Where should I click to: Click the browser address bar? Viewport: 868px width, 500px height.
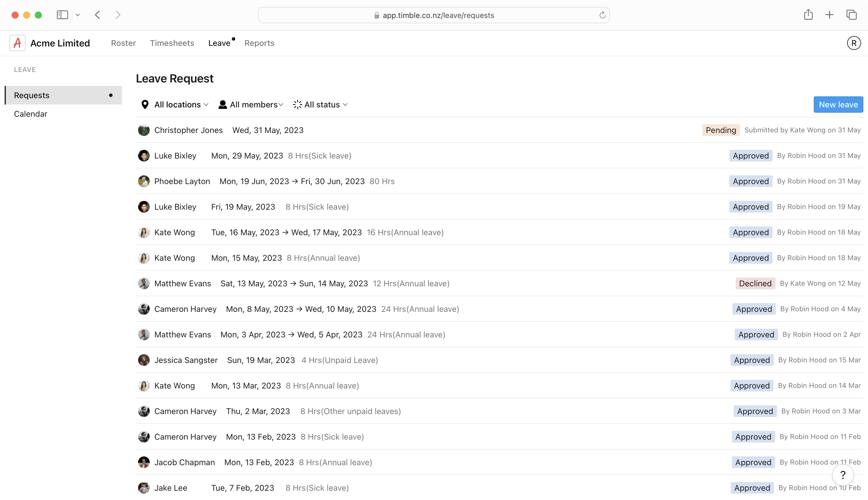click(x=434, y=15)
